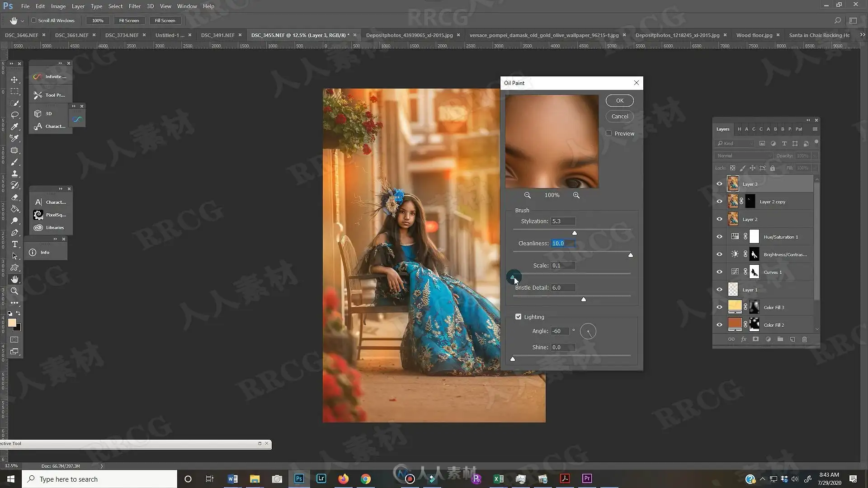Open Adobe Premiere Pro from taskbar
The width and height of the screenshot is (868, 488).
[587, 479]
